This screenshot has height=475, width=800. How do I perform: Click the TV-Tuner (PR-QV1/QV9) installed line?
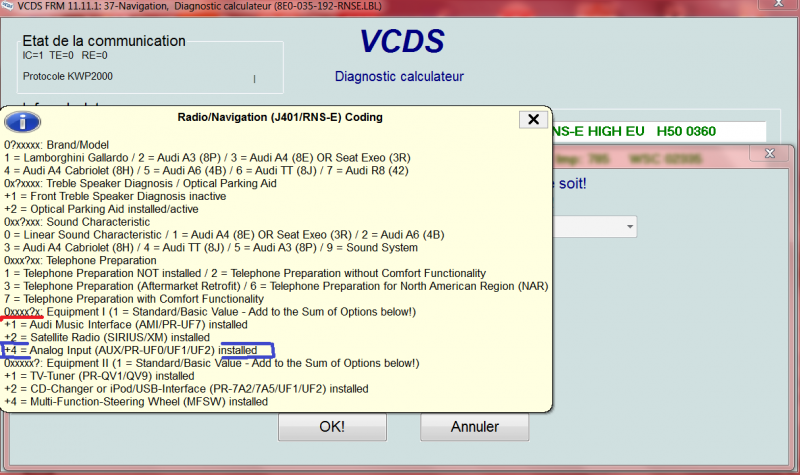coord(98,376)
